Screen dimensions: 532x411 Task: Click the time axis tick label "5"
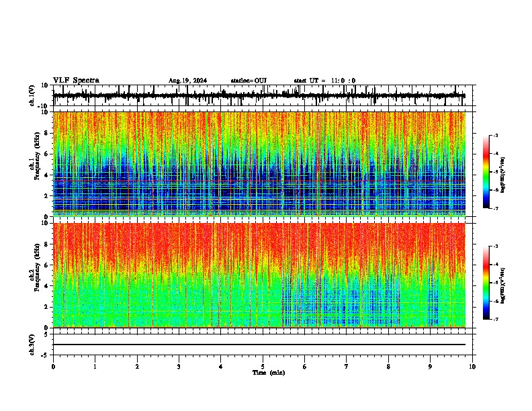[x=263, y=367]
